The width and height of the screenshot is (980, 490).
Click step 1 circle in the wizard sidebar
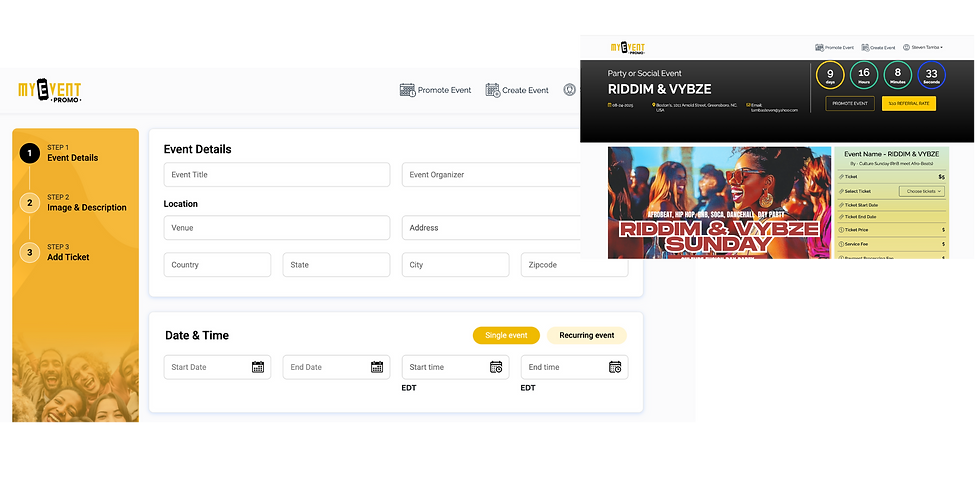tap(29, 153)
